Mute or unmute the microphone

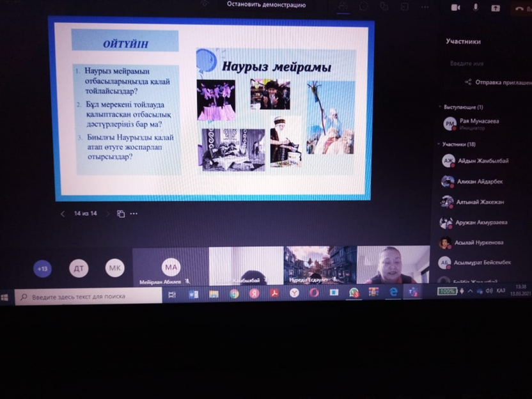[475, 8]
